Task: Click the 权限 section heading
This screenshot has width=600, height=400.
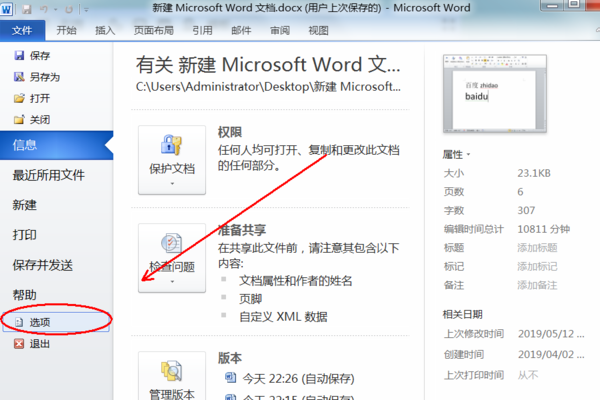Action: pos(230,132)
